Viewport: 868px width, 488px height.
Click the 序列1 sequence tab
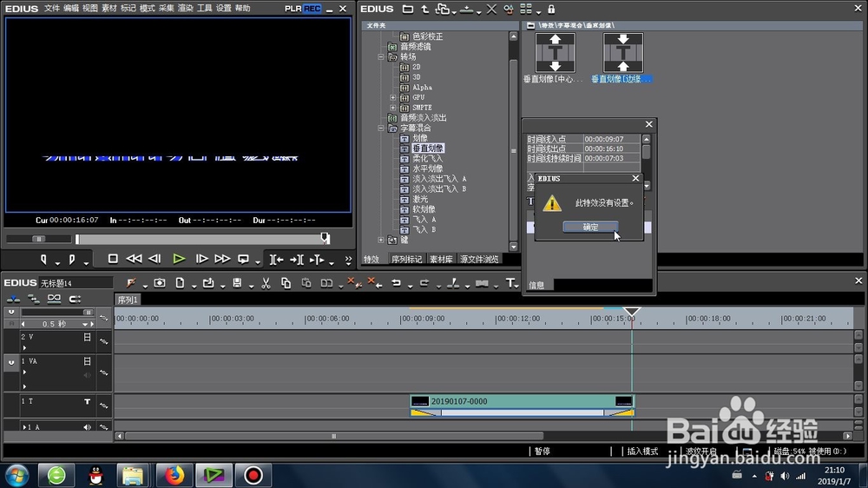(x=128, y=300)
